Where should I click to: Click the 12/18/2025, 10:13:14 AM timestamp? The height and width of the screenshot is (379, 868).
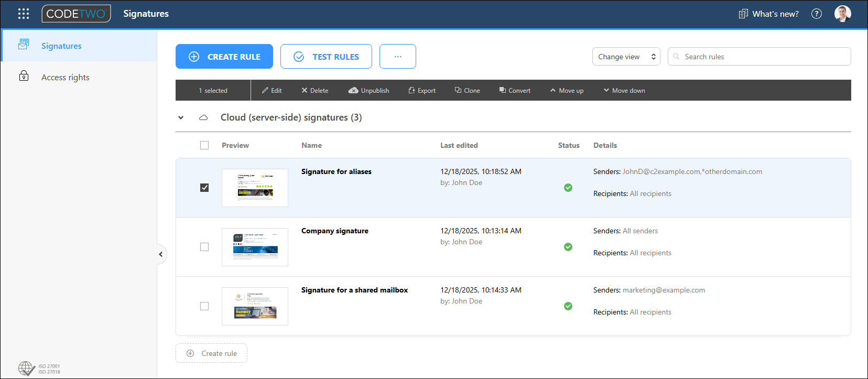click(x=481, y=231)
